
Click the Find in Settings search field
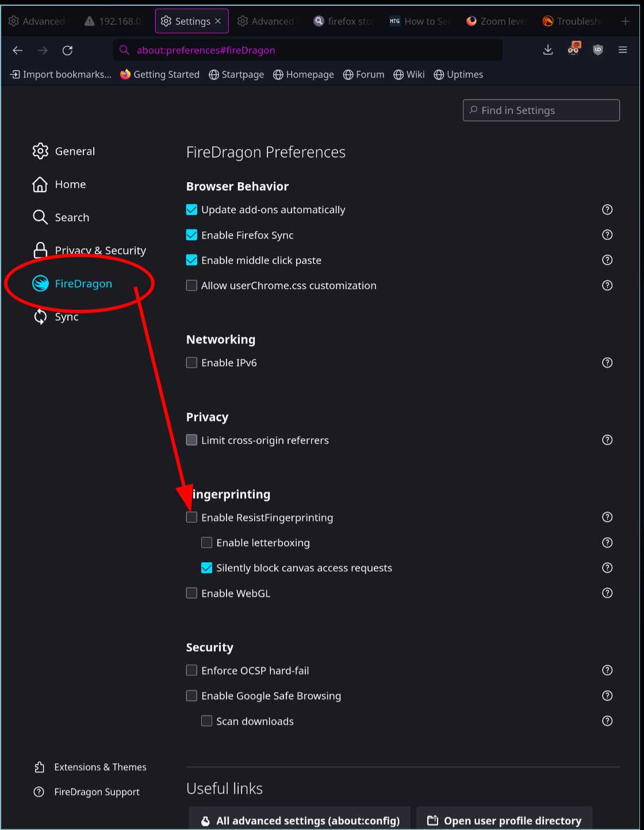pos(541,110)
